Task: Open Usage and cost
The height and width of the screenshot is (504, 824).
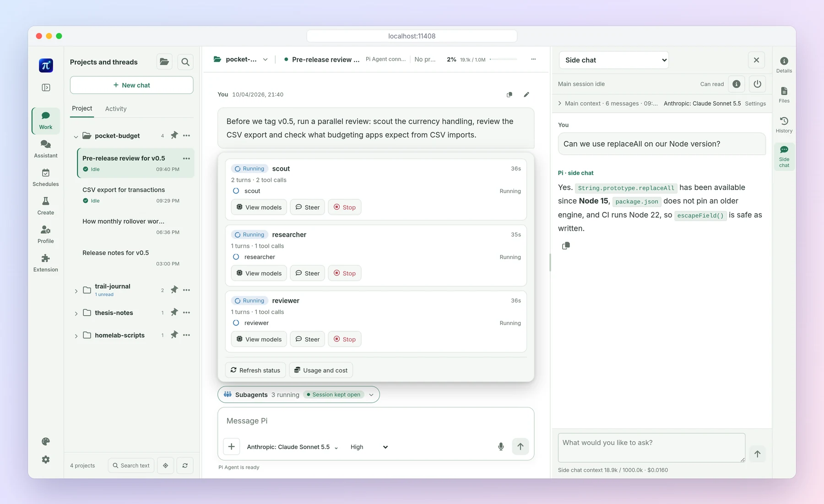Action: coord(321,370)
